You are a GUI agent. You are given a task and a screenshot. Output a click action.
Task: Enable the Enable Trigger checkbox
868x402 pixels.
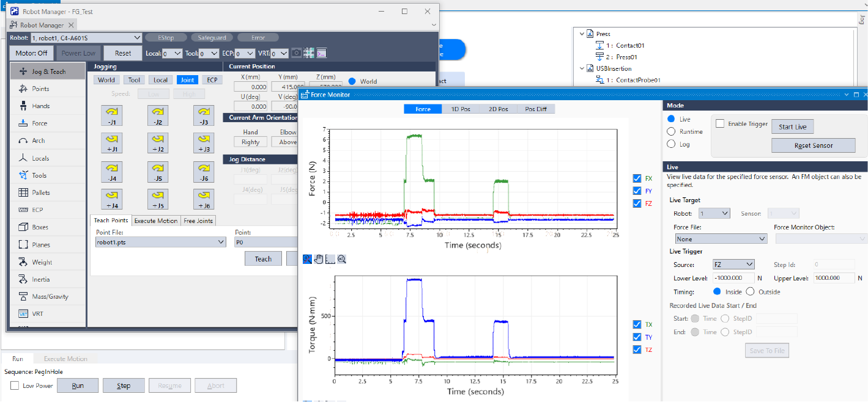click(720, 124)
